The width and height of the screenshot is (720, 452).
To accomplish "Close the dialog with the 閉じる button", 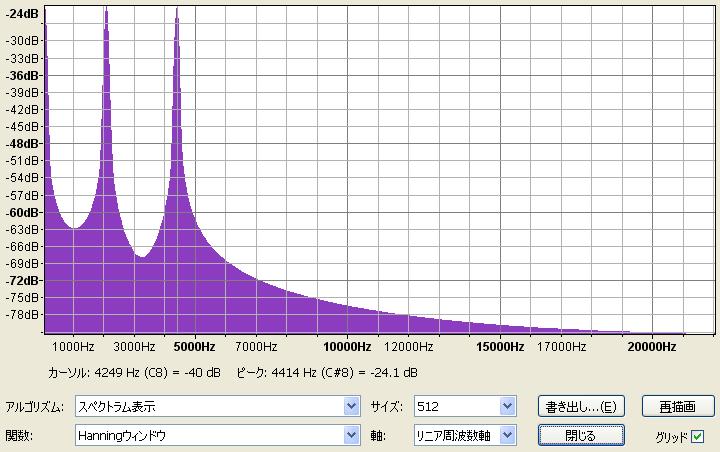I will pyautogui.click(x=581, y=435).
